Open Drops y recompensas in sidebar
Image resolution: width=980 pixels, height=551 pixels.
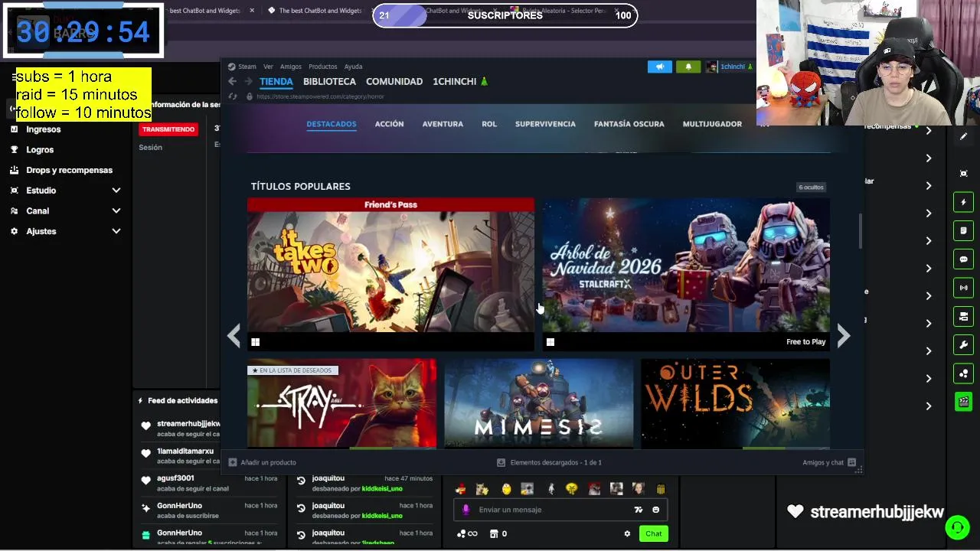point(69,170)
